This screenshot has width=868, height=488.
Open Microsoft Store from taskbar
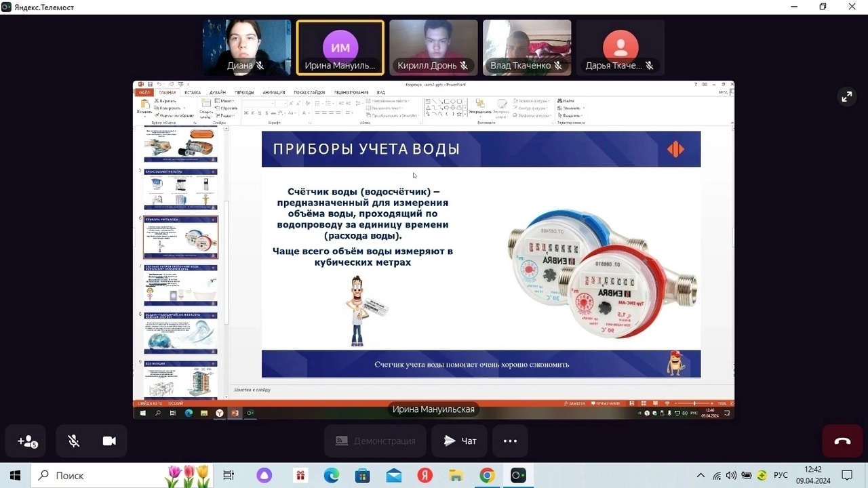coord(362,475)
